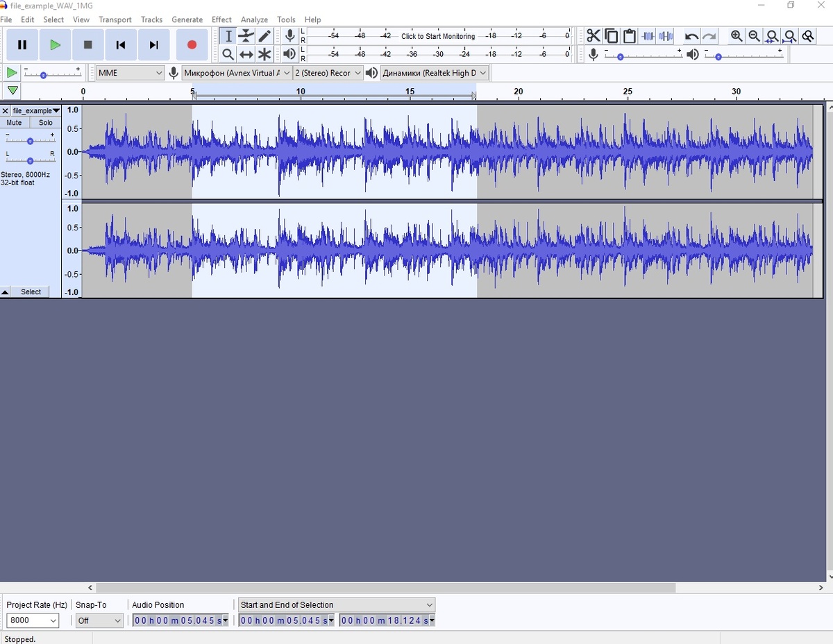833x644 pixels.
Task: Open the Analyze menu
Action: click(x=254, y=19)
